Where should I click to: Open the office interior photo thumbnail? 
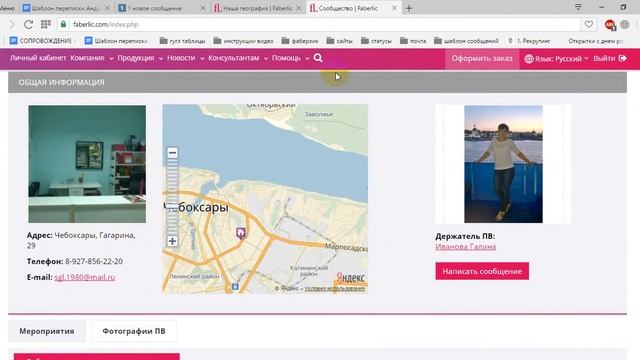pos(87,164)
